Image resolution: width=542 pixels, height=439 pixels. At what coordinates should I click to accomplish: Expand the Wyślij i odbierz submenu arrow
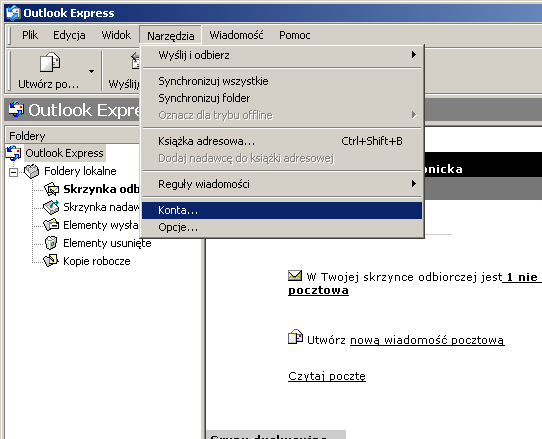pos(413,55)
